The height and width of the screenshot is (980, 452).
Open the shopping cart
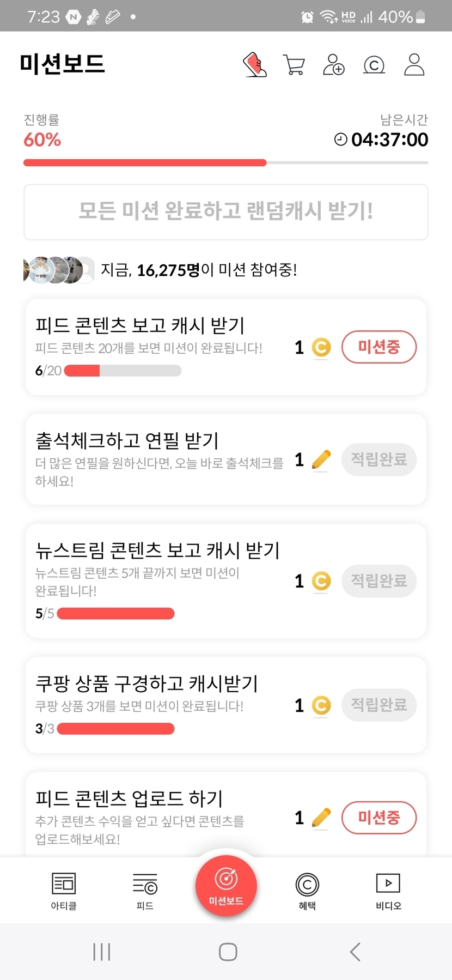pos(294,65)
